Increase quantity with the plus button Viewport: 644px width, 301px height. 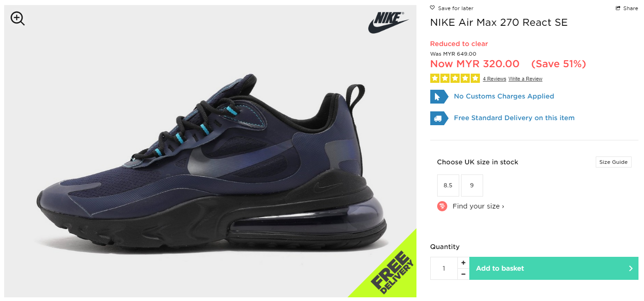click(463, 263)
